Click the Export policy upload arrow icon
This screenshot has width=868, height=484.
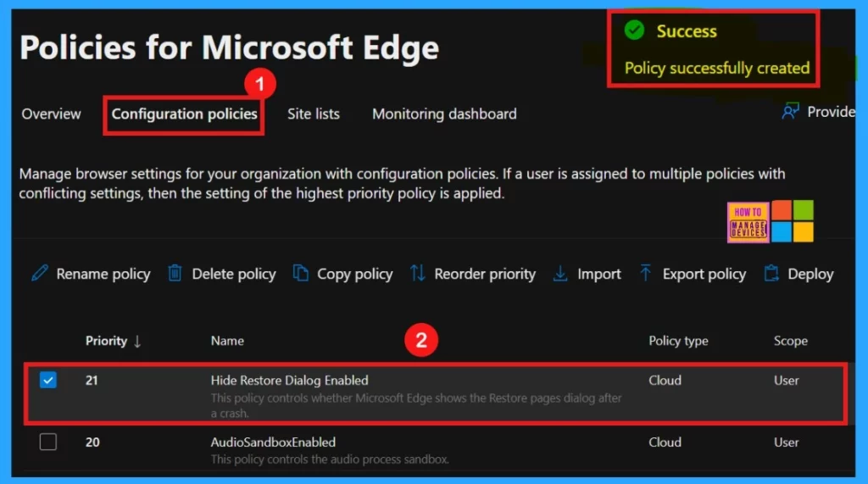tap(645, 273)
